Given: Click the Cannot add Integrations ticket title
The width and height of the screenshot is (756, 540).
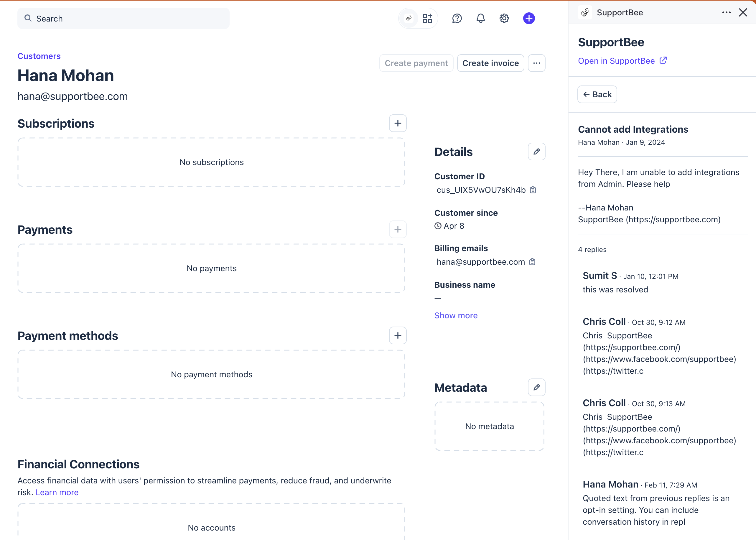Looking at the screenshot, I should pos(633,129).
